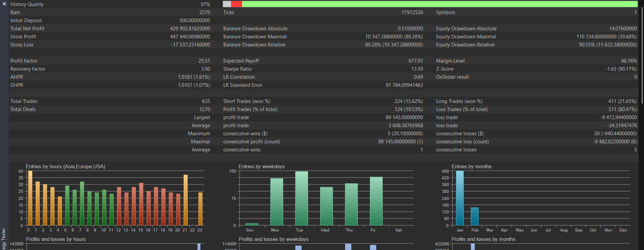Screen dimensions: 644x250
Task: Click the green segment of History Quality bar
Action: pyautogui.click(x=437, y=4)
